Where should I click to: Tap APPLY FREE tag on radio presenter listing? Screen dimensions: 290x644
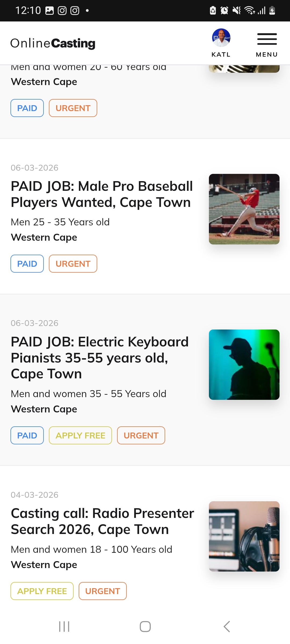point(42,591)
